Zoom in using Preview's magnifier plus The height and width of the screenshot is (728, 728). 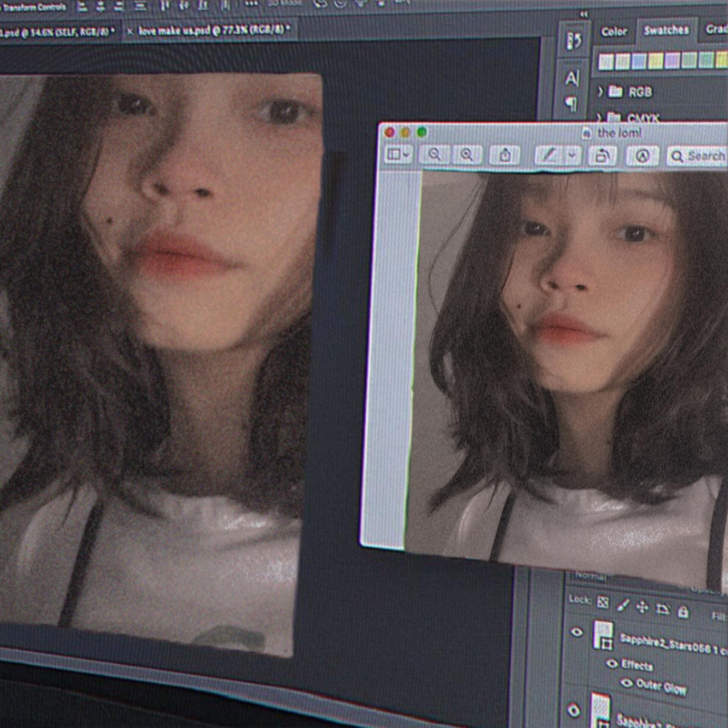(x=467, y=155)
